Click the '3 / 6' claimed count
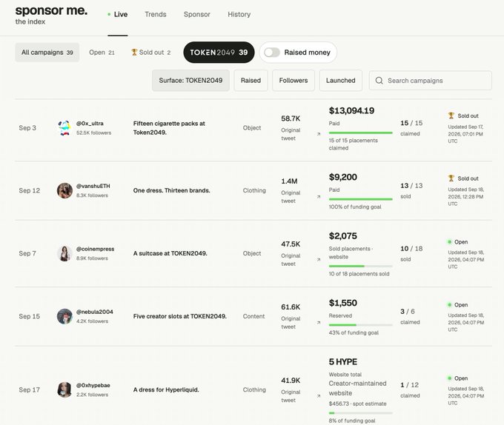 [408, 312]
